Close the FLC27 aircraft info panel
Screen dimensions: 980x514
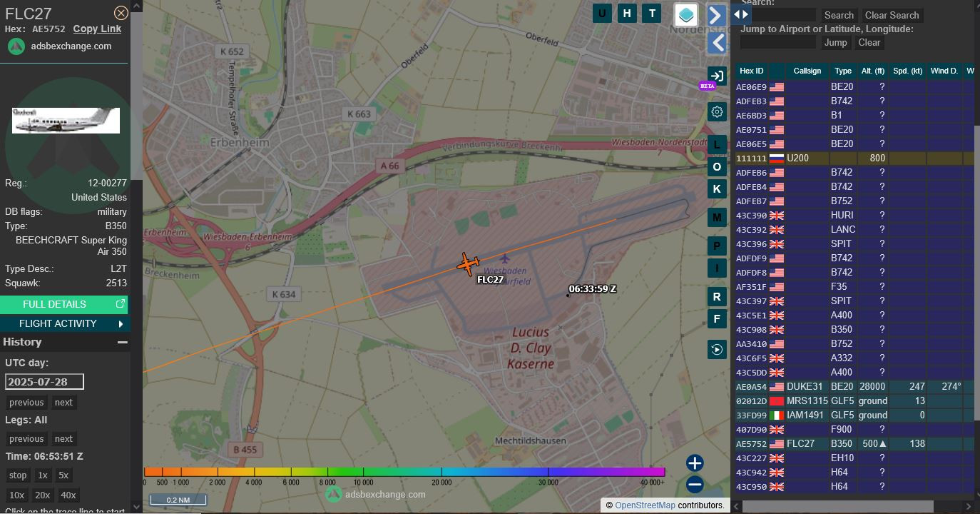tap(121, 13)
